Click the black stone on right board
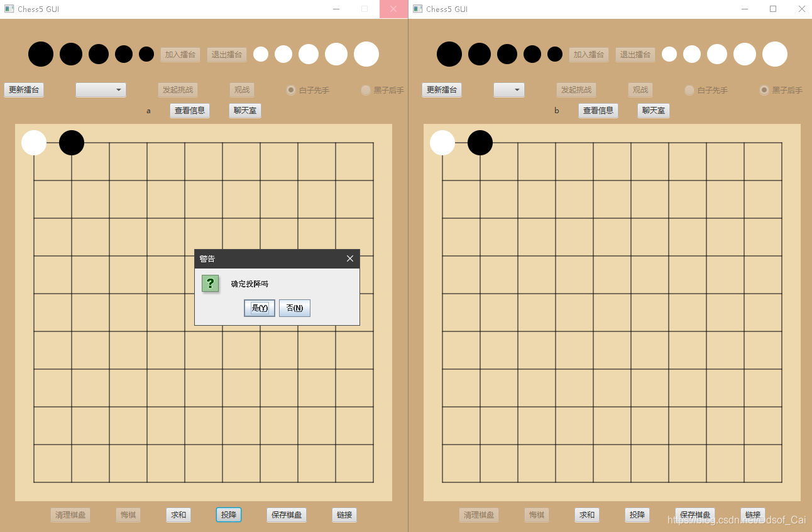 coord(480,143)
